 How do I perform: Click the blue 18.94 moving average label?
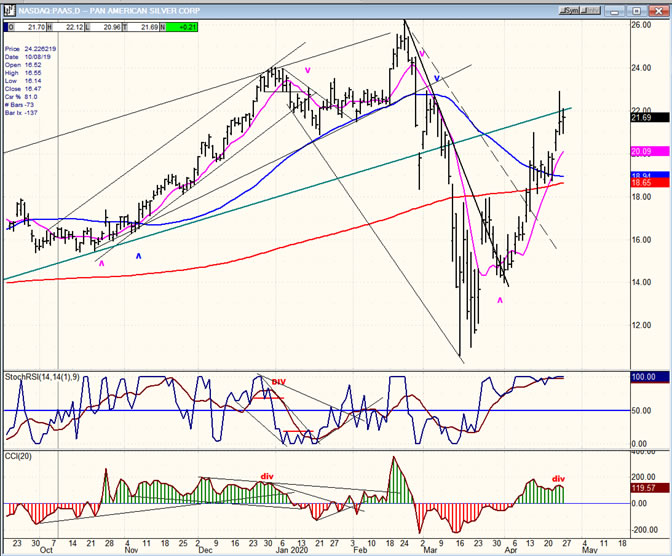[650, 175]
